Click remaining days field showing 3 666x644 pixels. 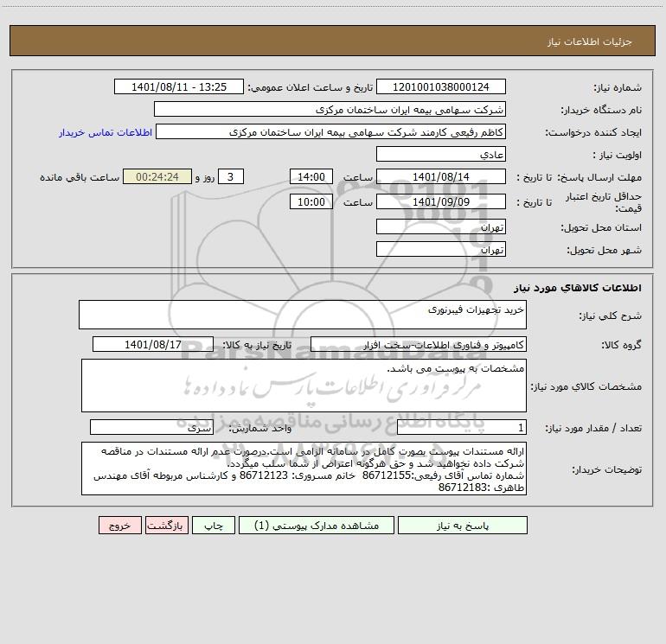[x=231, y=177]
